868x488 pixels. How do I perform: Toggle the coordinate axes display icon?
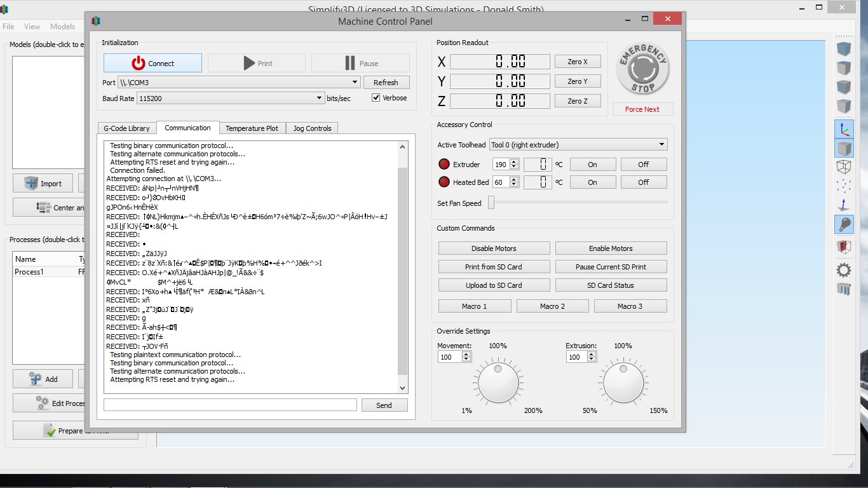pyautogui.click(x=844, y=130)
